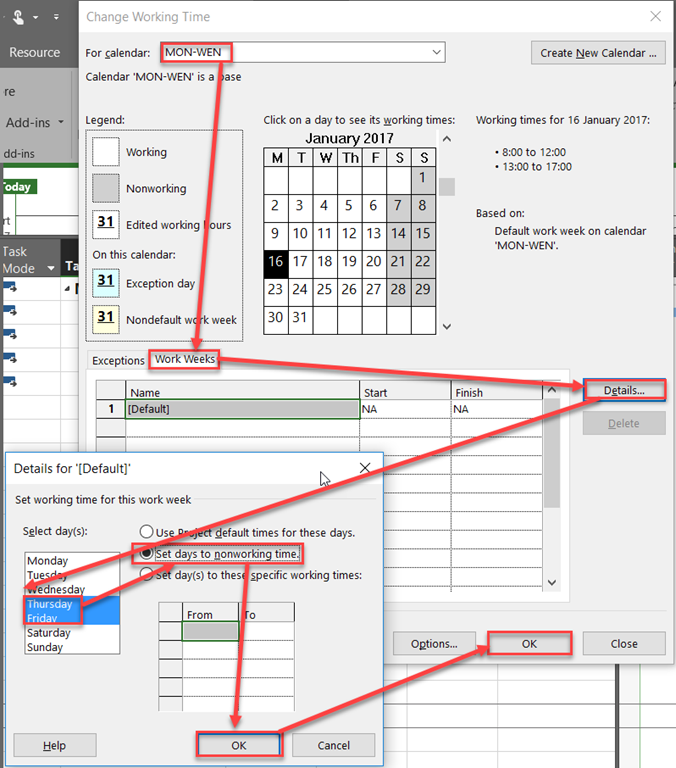The height and width of the screenshot is (768, 676).
Task: Click the touch mode icon in title bar
Action: coord(19,17)
